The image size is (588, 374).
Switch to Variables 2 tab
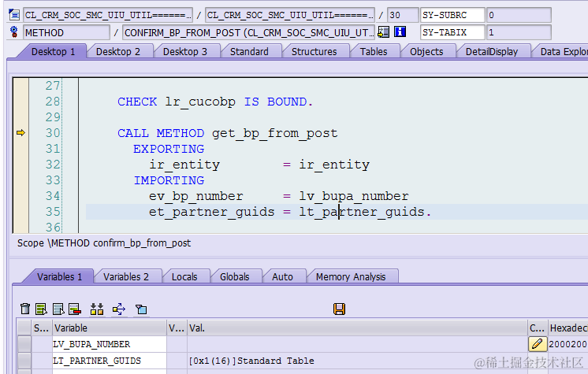point(126,277)
